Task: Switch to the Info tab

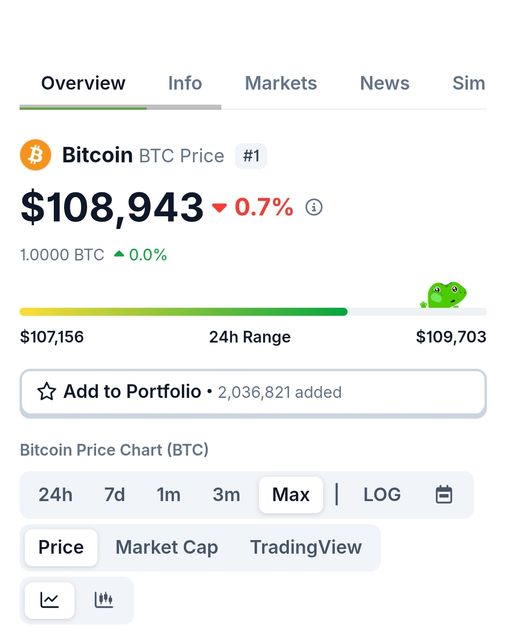Action: (185, 83)
